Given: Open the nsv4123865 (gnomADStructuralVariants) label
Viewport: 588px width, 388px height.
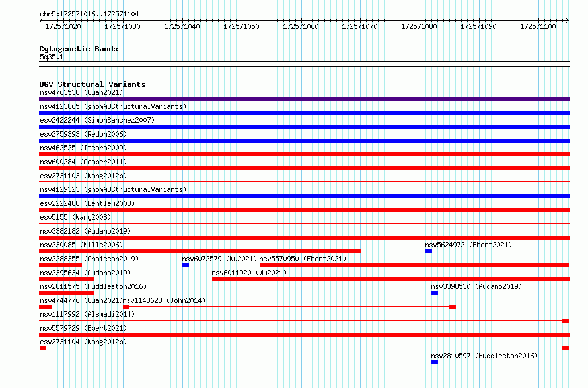Looking at the screenshot, I should tap(113, 106).
